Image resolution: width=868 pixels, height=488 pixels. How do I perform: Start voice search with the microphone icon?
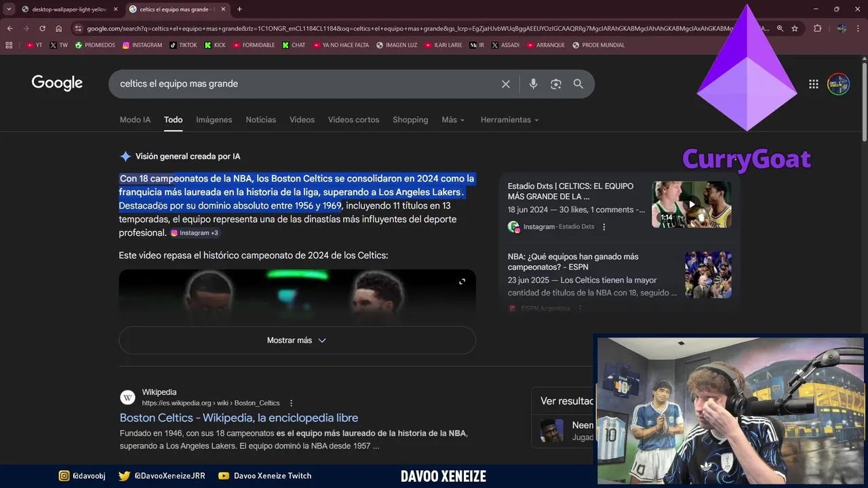[533, 84]
